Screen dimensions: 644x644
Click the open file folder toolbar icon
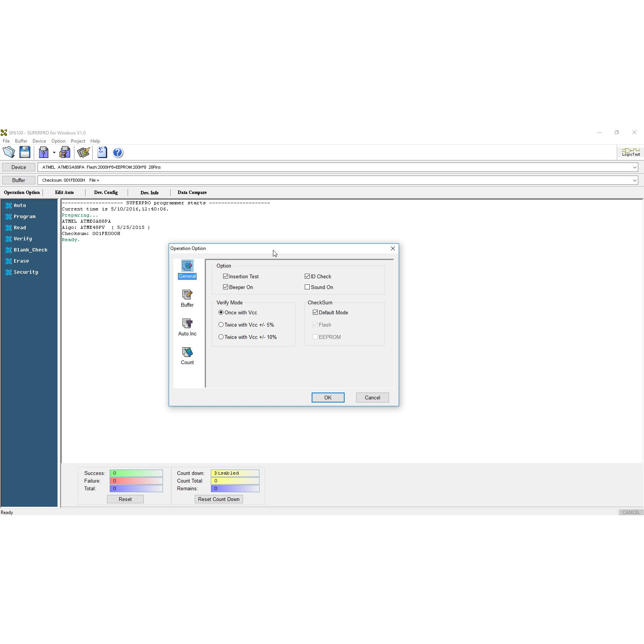click(9, 153)
